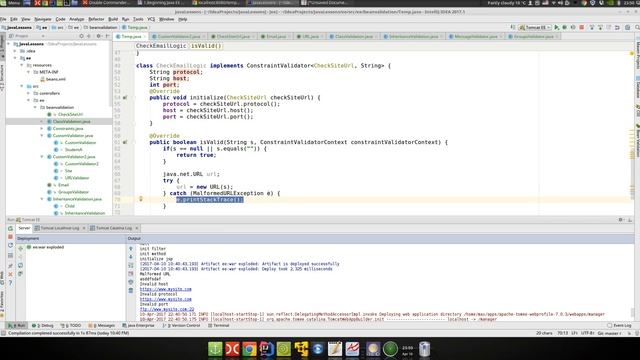Open the Tomcat EE run configuration dropdown
The height and width of the screenshot is (360, 640).
[x=535, y=27]
